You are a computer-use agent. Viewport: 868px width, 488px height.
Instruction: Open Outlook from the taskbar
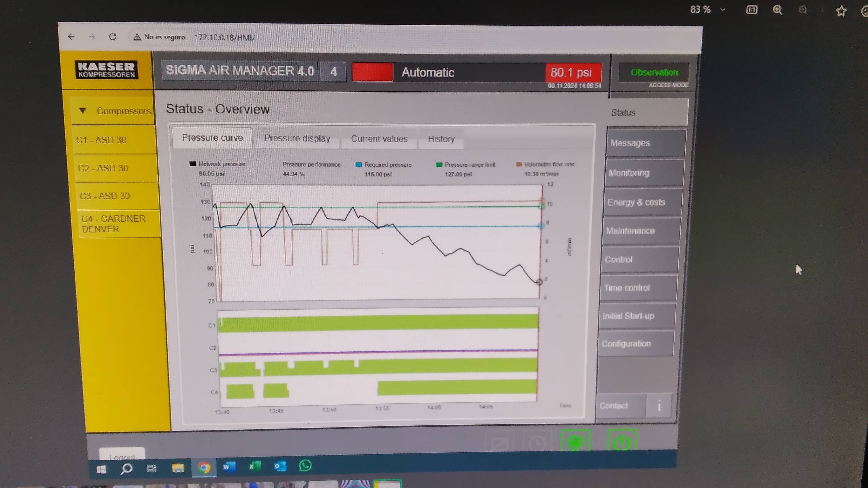point(280,466)
